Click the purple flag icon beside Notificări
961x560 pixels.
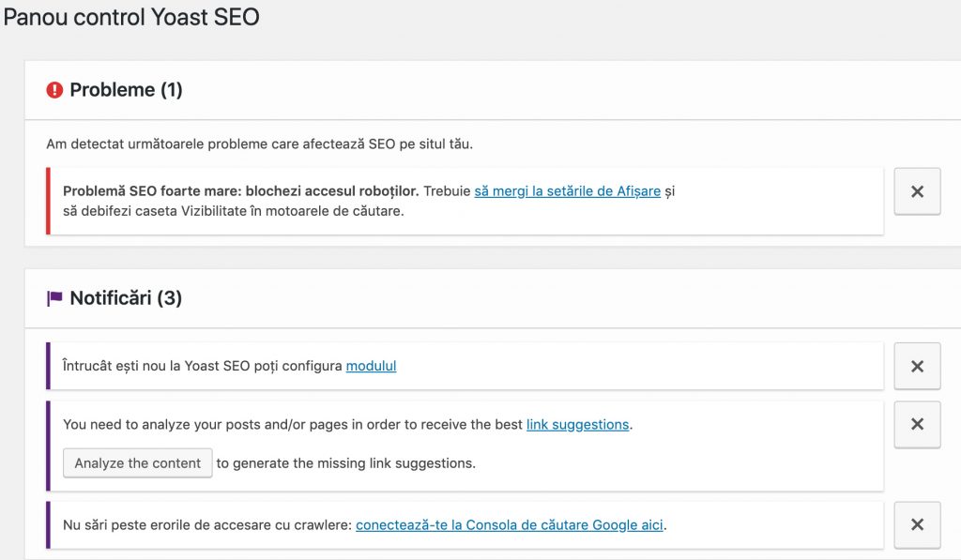coord(54,298)
